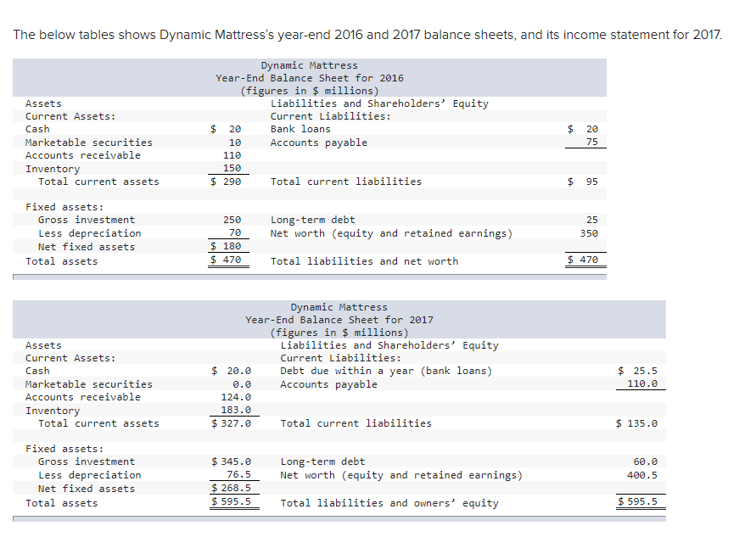Viewport: 756px width, 537px height.
Task: Click the 2016 Net worth value '350'
Action: pos(589,233)
